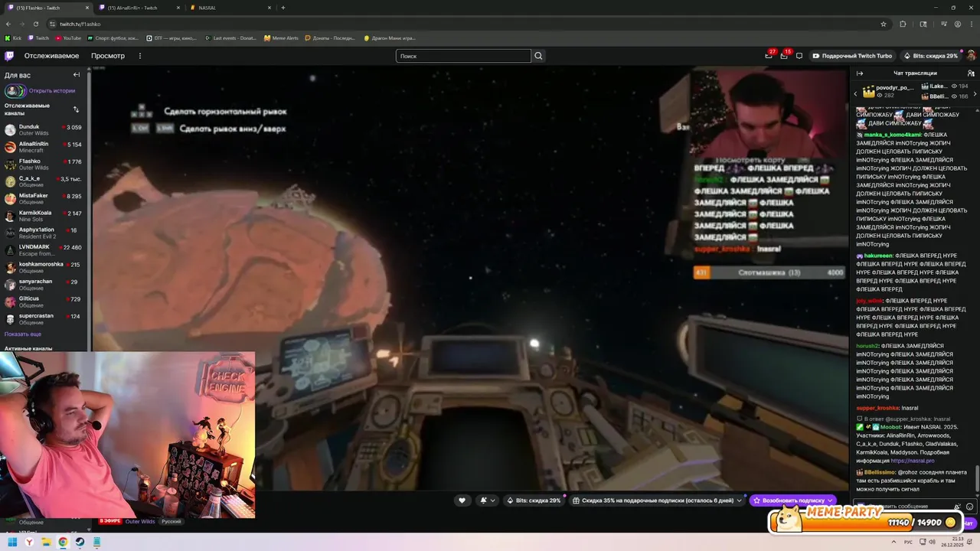Open Kick bookmark
This screenshot has height=551, width=980.
coord(13,37)
